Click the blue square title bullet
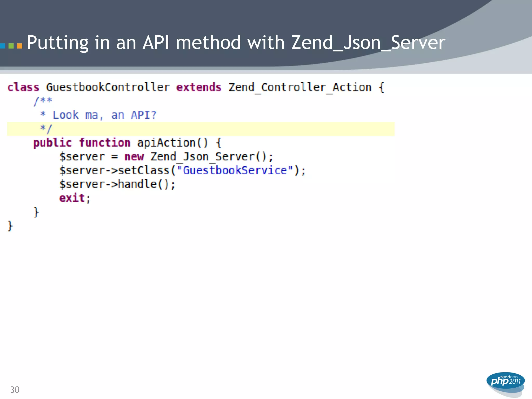Screen dimensions: 532x399 2,46
